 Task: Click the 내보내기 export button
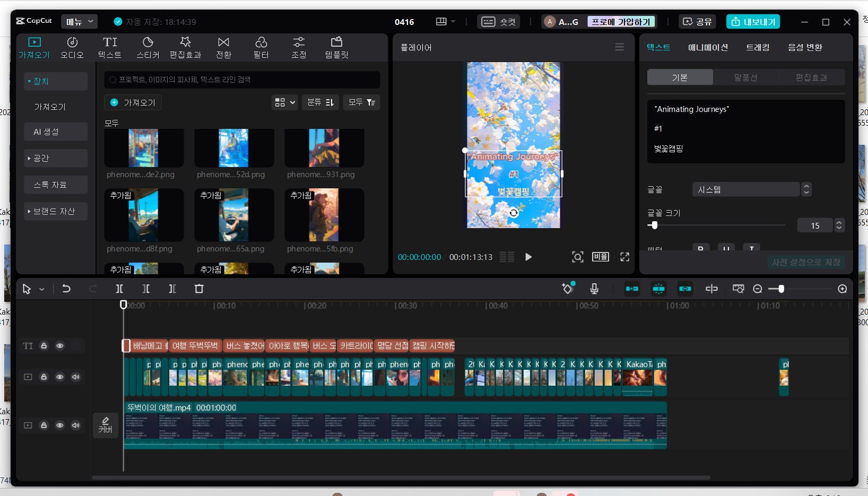tap(753, 22)
